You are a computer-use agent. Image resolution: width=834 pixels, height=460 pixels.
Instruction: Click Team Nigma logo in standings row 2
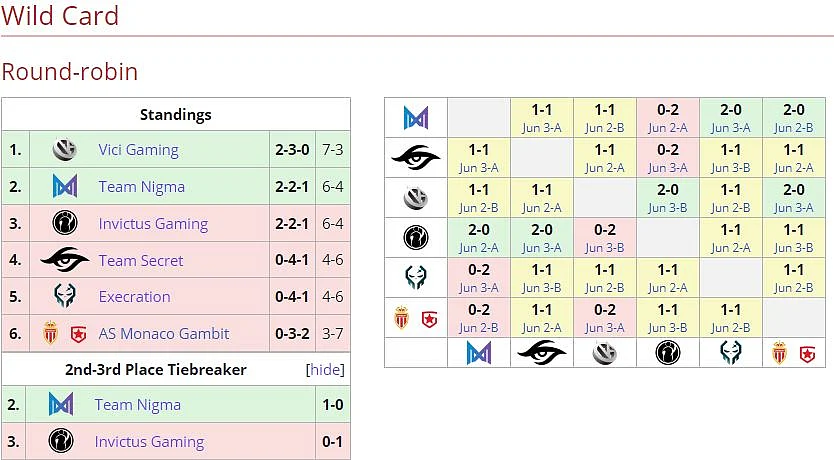tap(65, 187)
